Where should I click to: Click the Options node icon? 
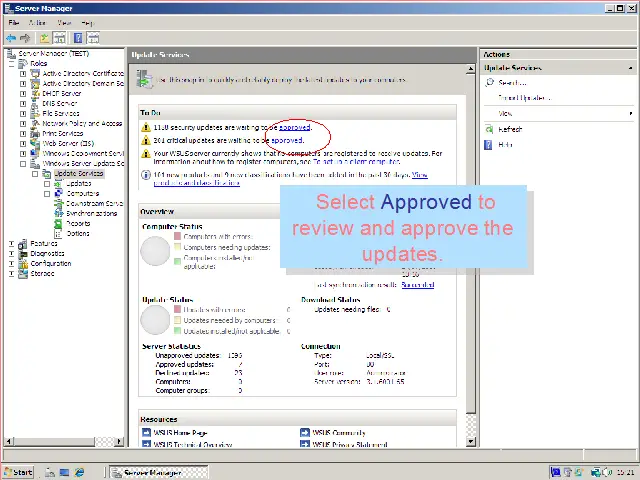tap(59, 233)
